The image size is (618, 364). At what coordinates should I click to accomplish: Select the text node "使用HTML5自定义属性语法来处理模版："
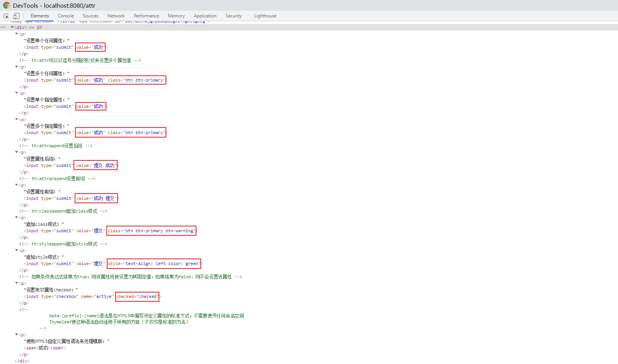(67, 341)
